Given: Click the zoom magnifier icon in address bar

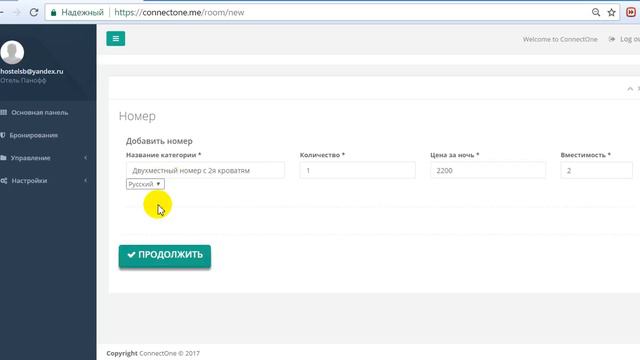Looking at the screenshot, I should pos(596,12).
